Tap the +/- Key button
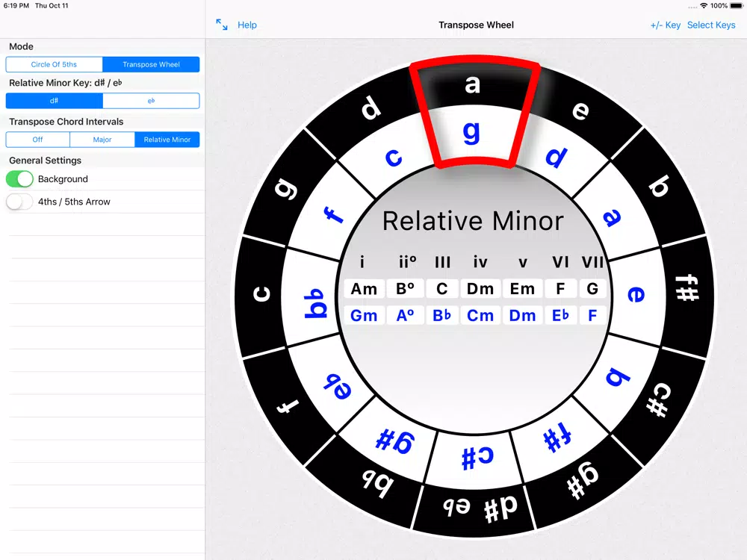Image resolution: width=747 pixels, height=560 pixels. [x=665, y=25]
